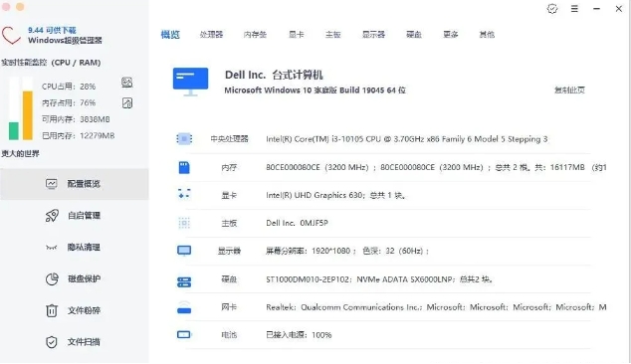Open 自启管理 from the sidebar
Image resolution: width=631 pixels, height=364 pixels.
tap(75, 216)
